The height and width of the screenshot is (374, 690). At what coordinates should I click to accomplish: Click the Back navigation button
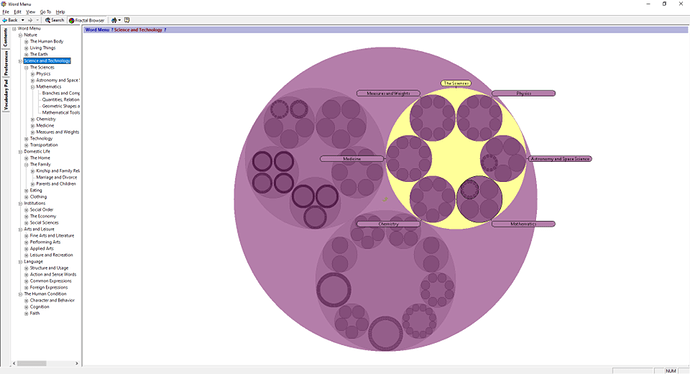(10, 20)
